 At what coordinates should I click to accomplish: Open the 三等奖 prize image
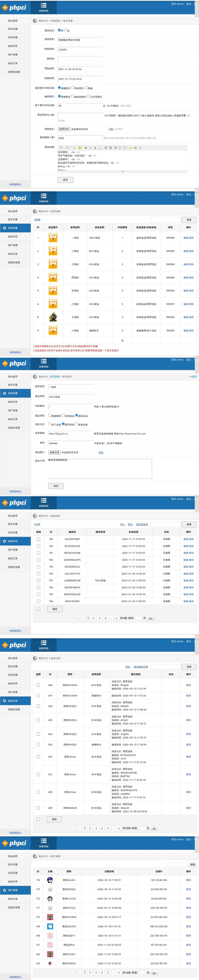point(53,264)
